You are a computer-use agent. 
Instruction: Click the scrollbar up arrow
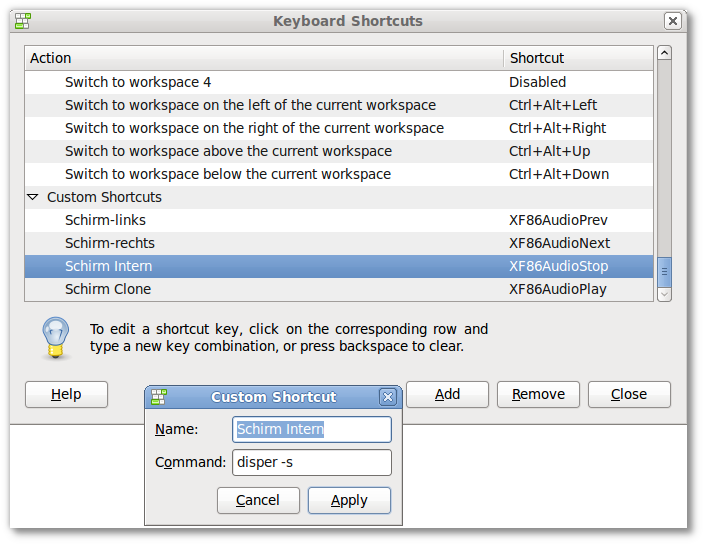[x=664, y=53]
